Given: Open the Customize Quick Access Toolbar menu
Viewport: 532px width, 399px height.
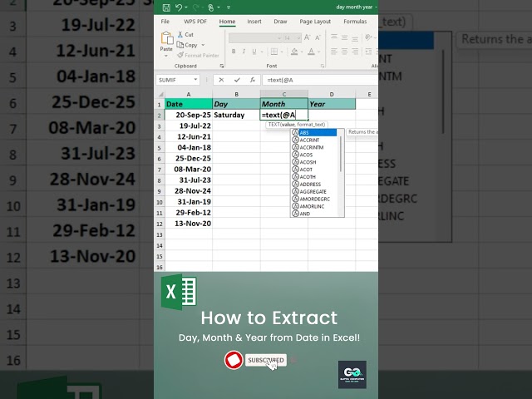Looking at the screenshot, I should tap(229, 7).
